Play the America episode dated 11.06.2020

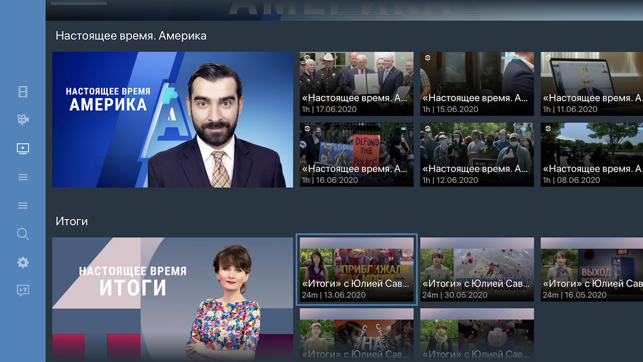(592, 84)
